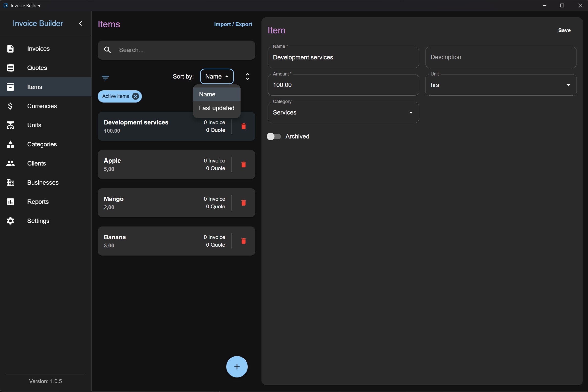Open the Category dropdown showing Services

343,112
